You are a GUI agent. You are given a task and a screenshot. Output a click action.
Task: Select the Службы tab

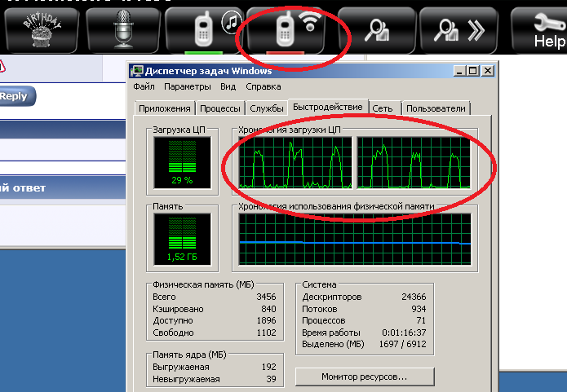tap(267, 108)
